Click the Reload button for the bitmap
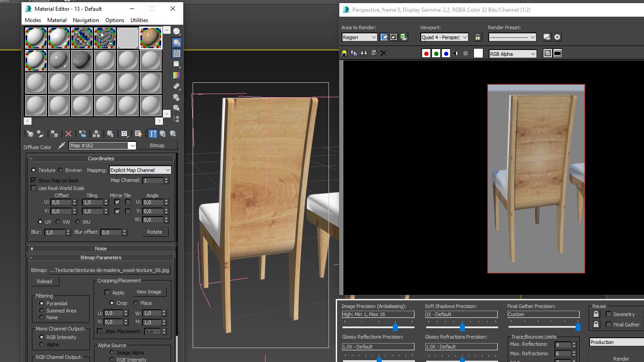644x362 pixels. click(45, 281)
